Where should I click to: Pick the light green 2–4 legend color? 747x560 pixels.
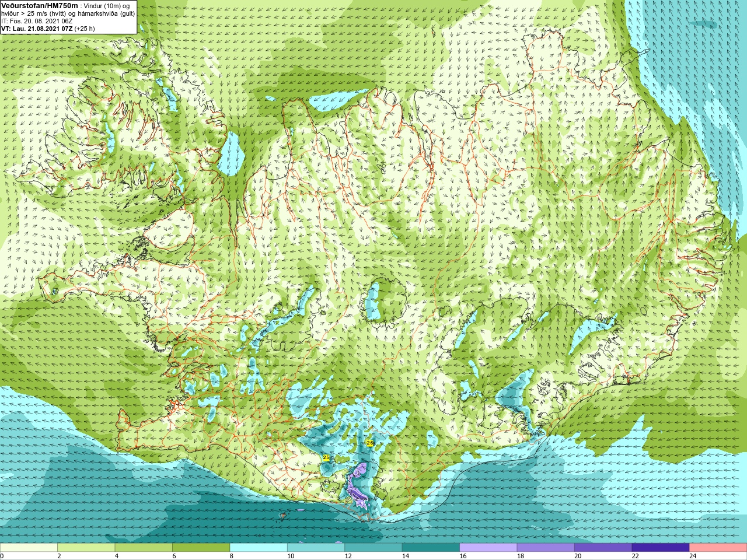click(x=86, y=548)
